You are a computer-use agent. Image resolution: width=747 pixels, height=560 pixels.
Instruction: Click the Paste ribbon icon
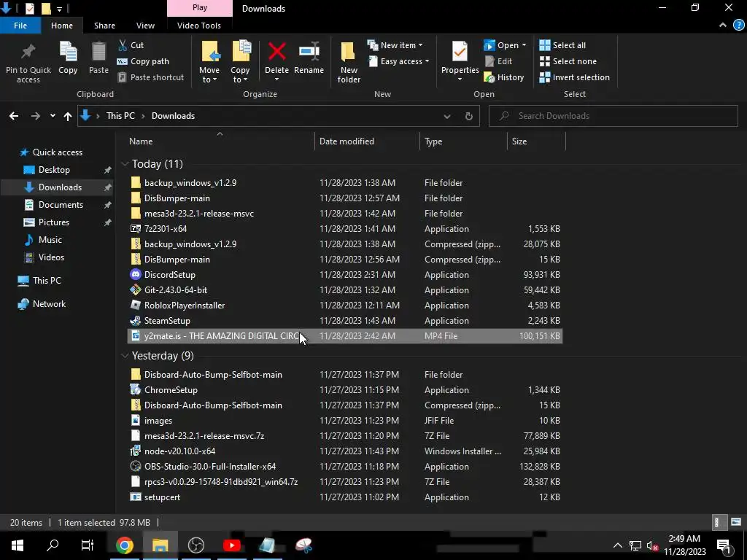click(98, 52)
